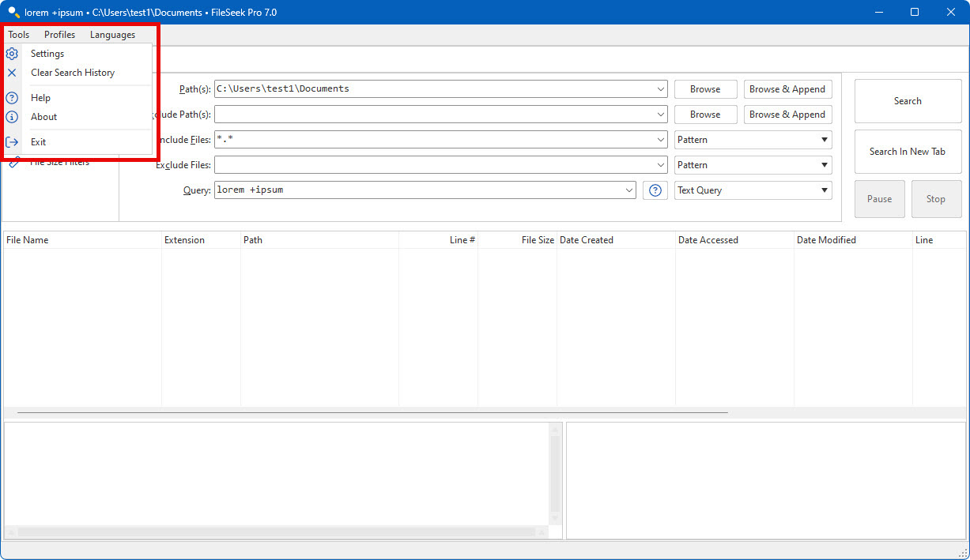The image size is (970, 560).
Task: Sort results by Date Modified column header
Action: (853, 240)
